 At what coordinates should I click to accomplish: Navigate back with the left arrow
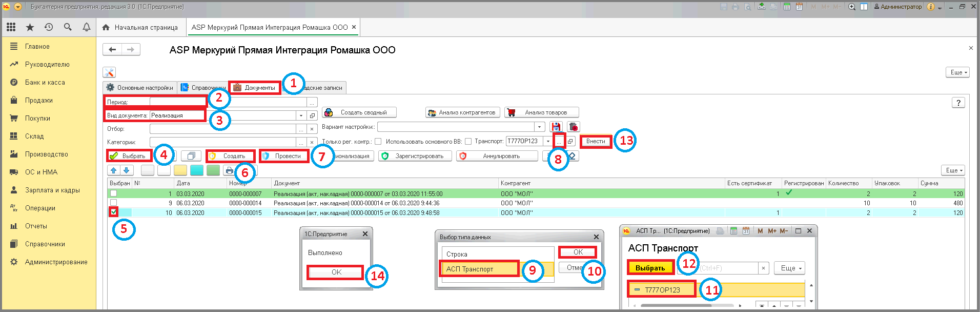click(x=112, y=49)
